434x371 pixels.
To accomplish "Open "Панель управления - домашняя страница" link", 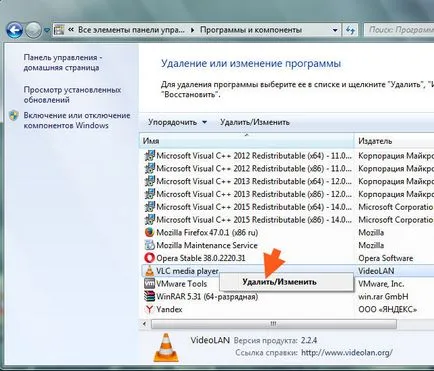I will pyautogui.click(x=63, y=62).
